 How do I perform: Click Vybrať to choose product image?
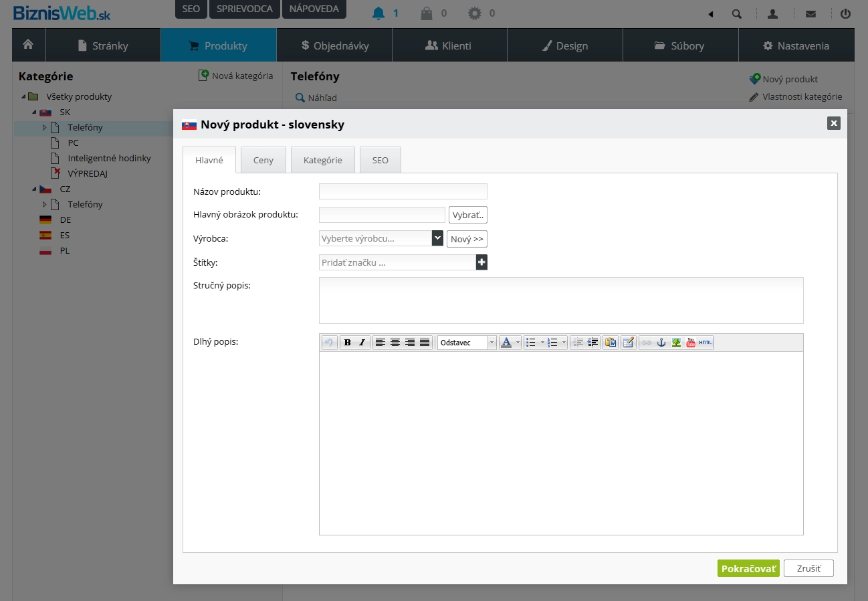(x=468, y=215)
